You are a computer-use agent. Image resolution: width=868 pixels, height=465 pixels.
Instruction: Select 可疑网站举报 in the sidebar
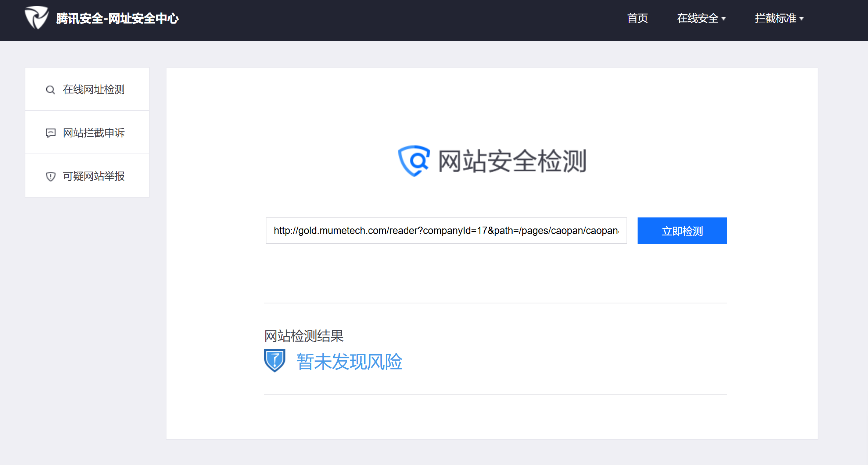pos(94,176)
